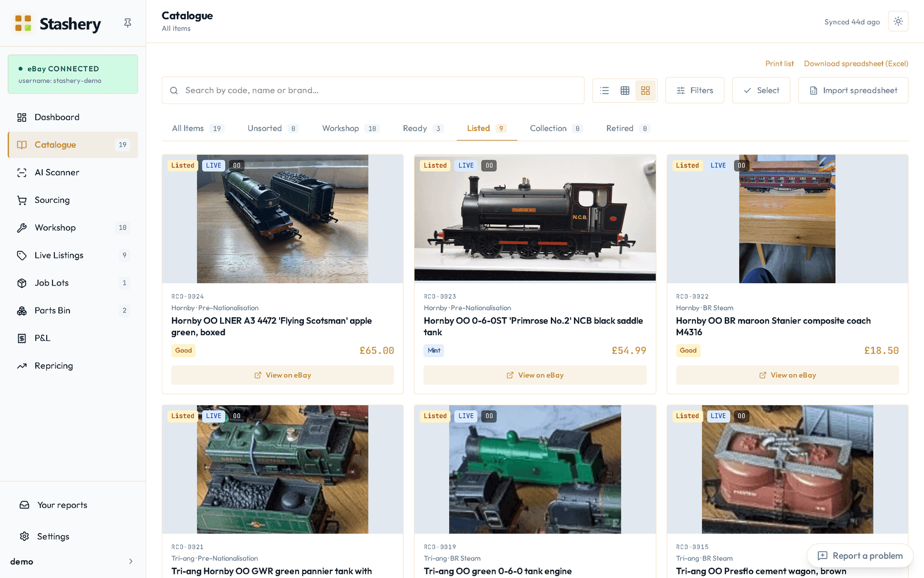This screenshot has height=578, width=924.
Task: Click the LIVE badge on RCD-0019 card
Action: pos(466,416)
